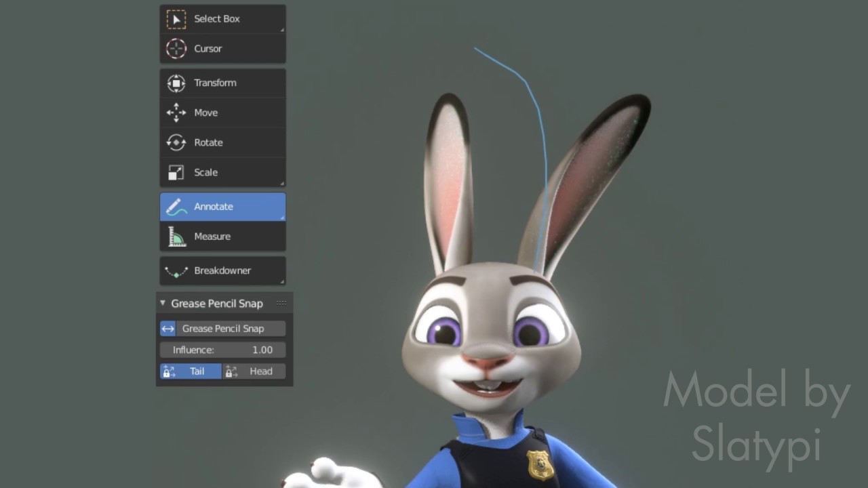868x488 pixels.
Task: Select the Breakdowner tool
Action: [222, 270]
